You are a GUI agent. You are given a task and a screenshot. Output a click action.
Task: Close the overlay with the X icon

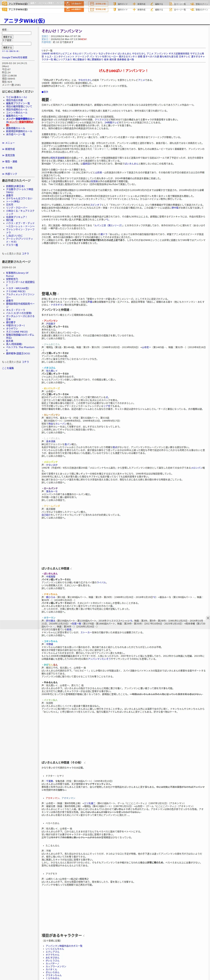pyautogui.click(x=208, y=618)
